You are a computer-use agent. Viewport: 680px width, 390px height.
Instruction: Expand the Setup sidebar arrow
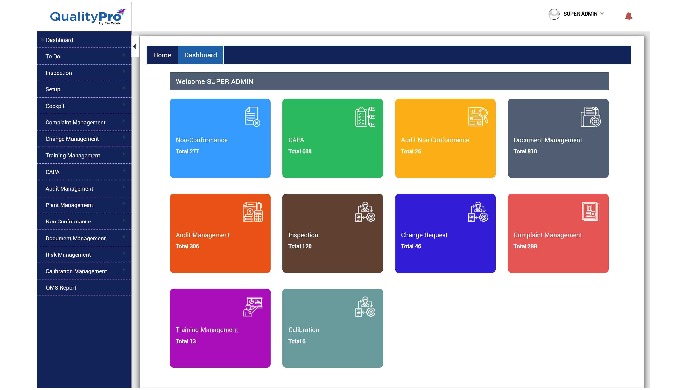124,88
